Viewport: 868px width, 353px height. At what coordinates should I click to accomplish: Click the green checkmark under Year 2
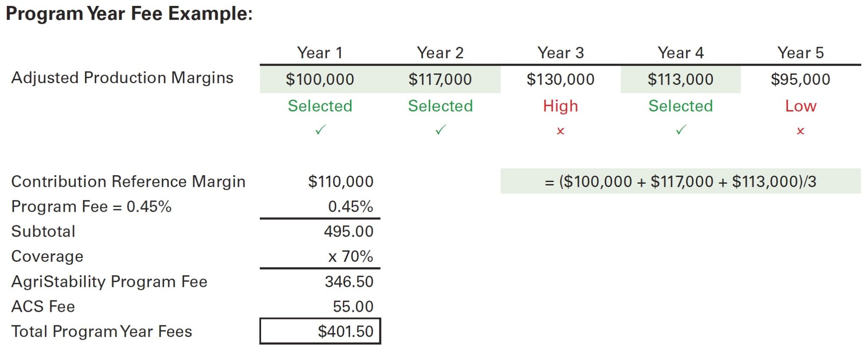[x=440, y=130]
